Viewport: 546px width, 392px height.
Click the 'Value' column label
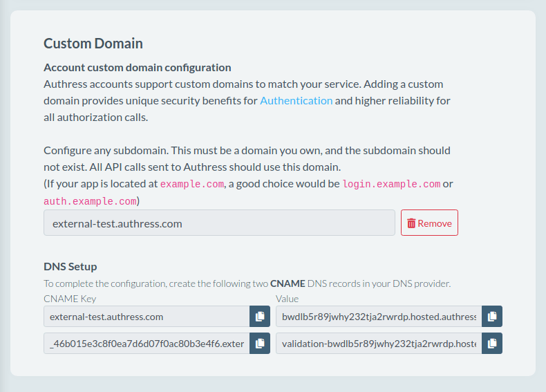(288, 299)
